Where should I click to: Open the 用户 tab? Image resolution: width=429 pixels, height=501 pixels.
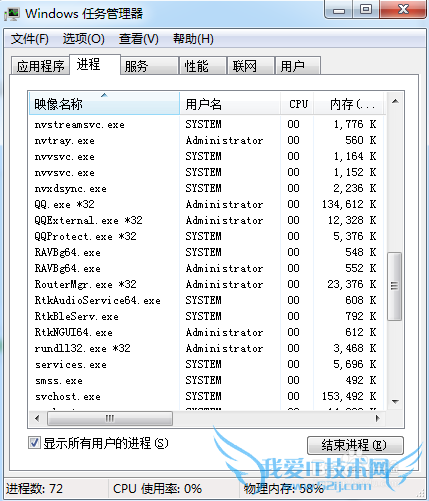(x=298, y=66)
